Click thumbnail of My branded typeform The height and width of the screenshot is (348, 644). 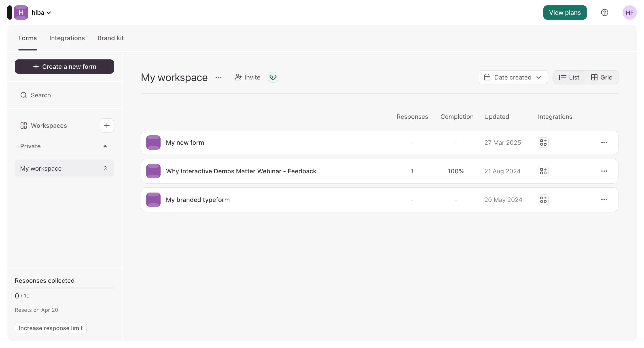(153, 200)
